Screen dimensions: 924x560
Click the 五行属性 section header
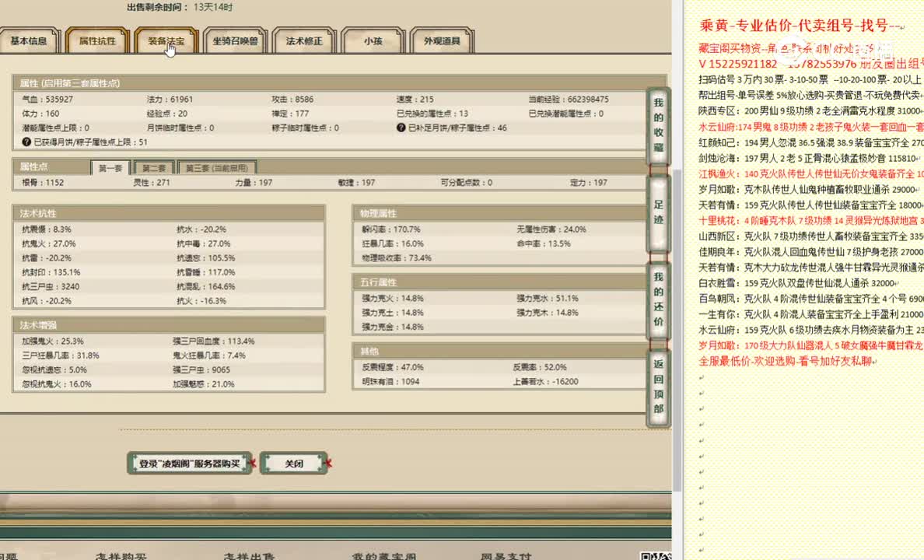(x=499, y=282)
